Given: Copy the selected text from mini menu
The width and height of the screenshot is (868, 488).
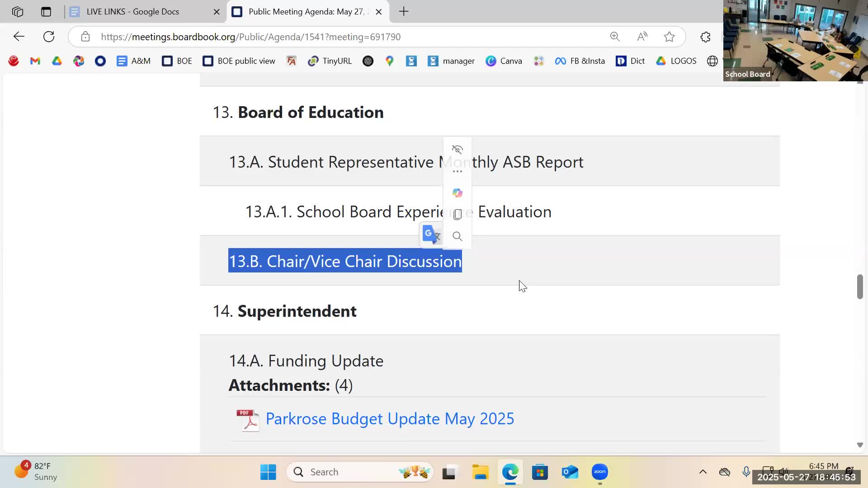Looking at the screenshot, I should tap(457, 215).
